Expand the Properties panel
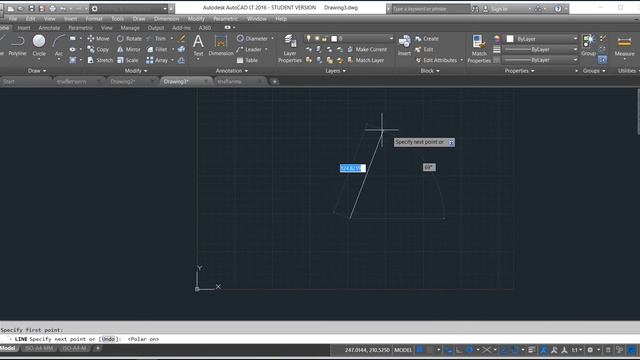Screen dimensions: 640x360 click(519, 71)
